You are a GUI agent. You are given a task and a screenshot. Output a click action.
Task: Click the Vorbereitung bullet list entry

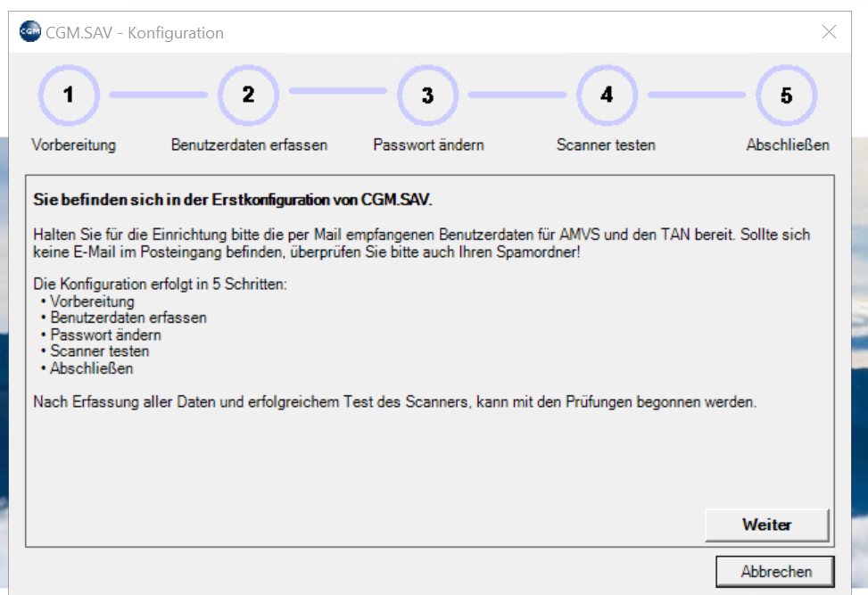pyautogui.click(x=92, y=302)
